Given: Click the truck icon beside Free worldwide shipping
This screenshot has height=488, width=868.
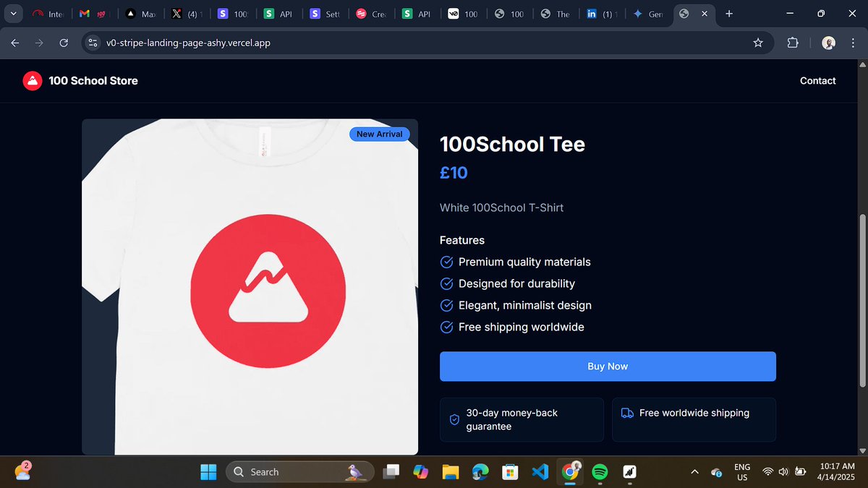Looking at the screenshot, I should (627, 413).
